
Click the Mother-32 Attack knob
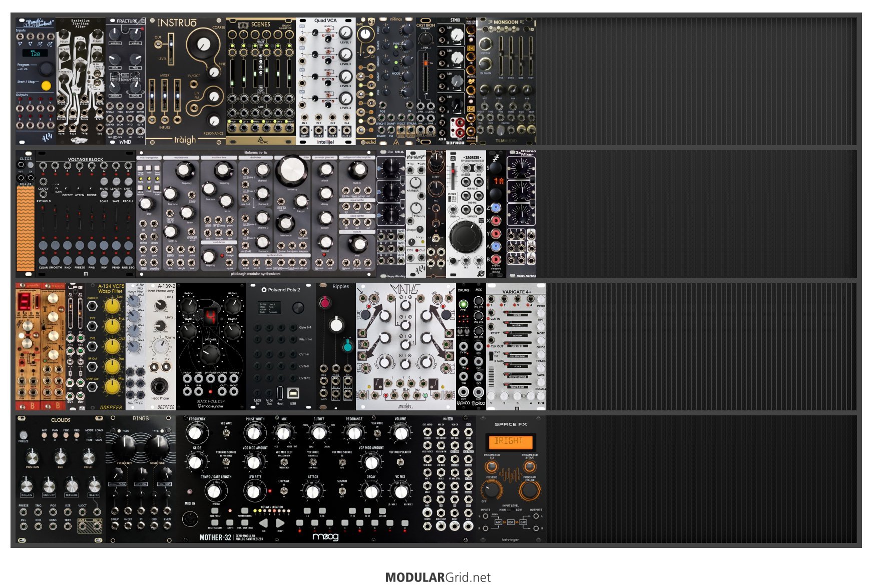(313, 491)
